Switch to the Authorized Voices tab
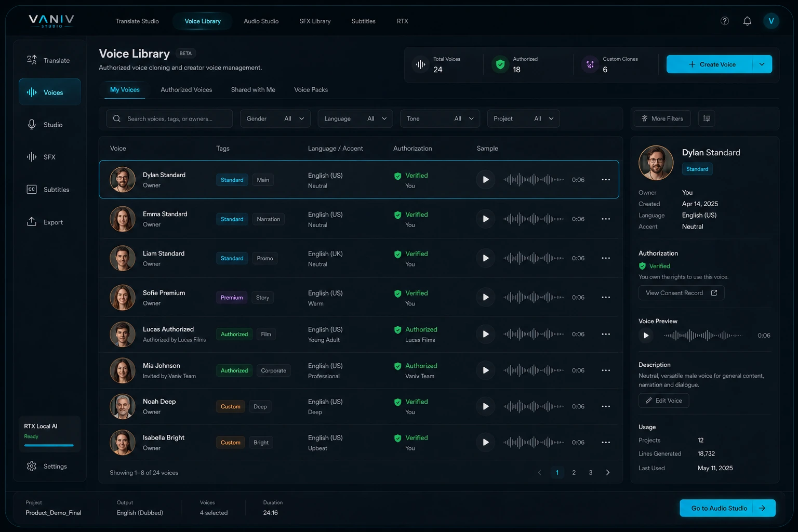798x532 pixels. pyautogui.click(x=186, y=89)
